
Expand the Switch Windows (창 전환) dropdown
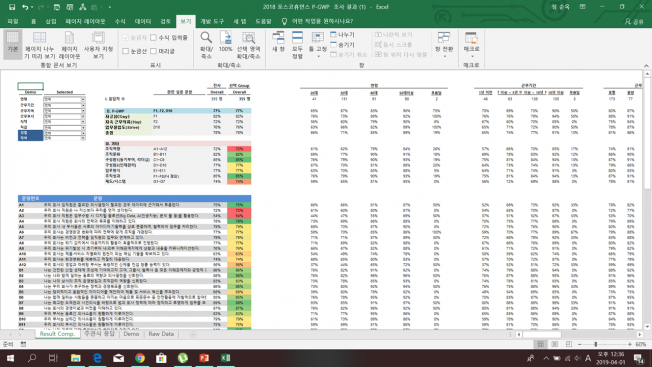(x=444, y=45)
